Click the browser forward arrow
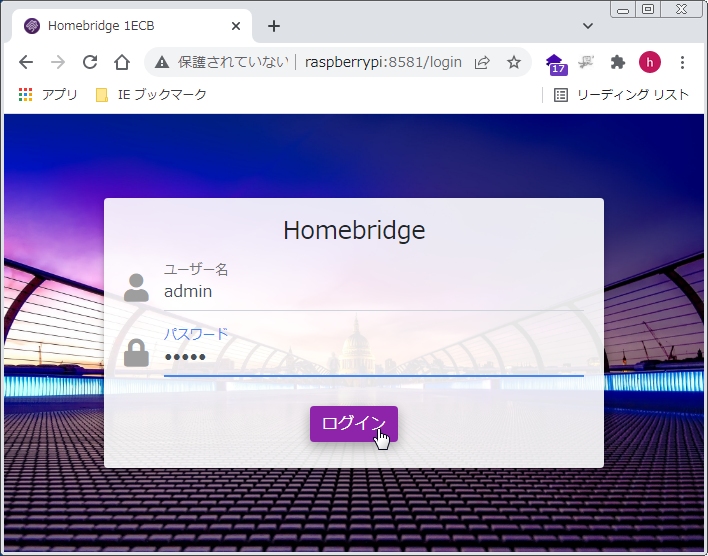Viewport: 708px width, 556px height. tap(58, 62)
